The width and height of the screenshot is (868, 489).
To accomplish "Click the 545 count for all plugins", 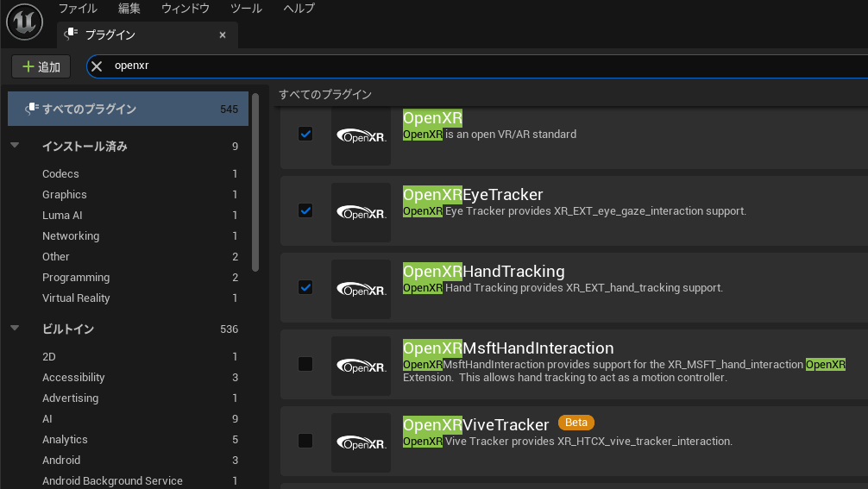I will coord(229,110).
